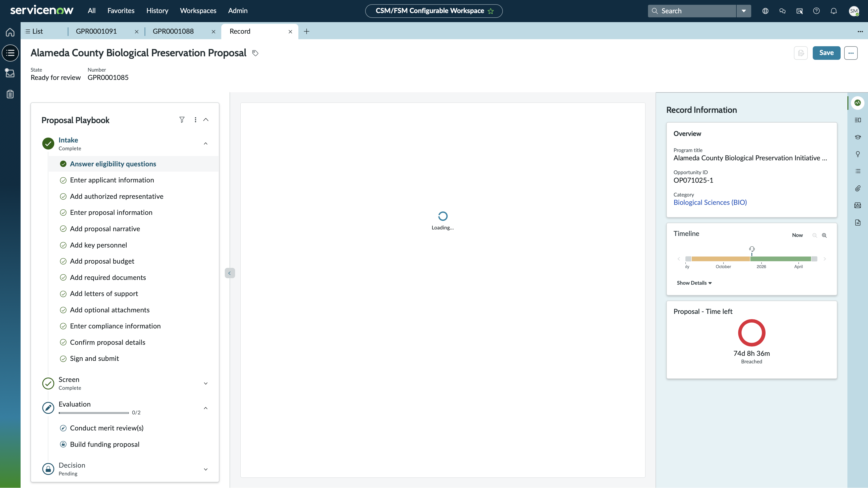This screenshot has height=488, width=868.
Task: Expand the Screen stage
Action: (x=205, y=383)
